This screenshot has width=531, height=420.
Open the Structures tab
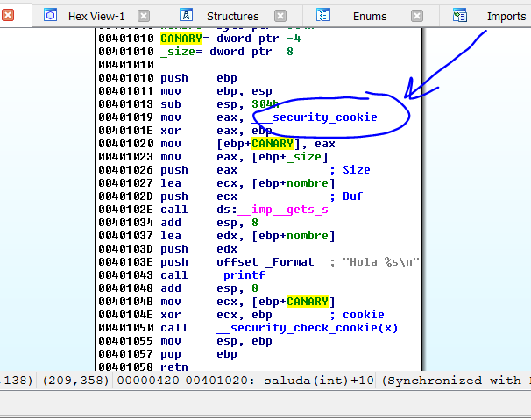tap(232, 16)
